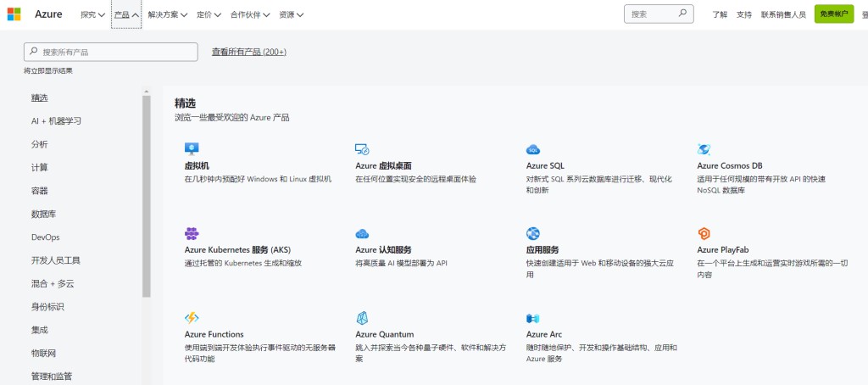868x385 pixels.
Task: Click the green 免费帐户 button
Action: tap(834, 14)
